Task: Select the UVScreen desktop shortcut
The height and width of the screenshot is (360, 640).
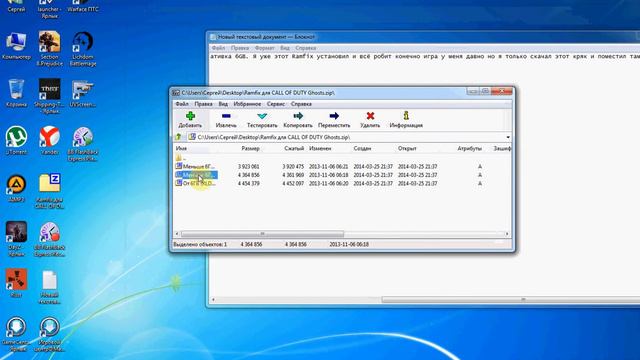Action: coord(83,93)
